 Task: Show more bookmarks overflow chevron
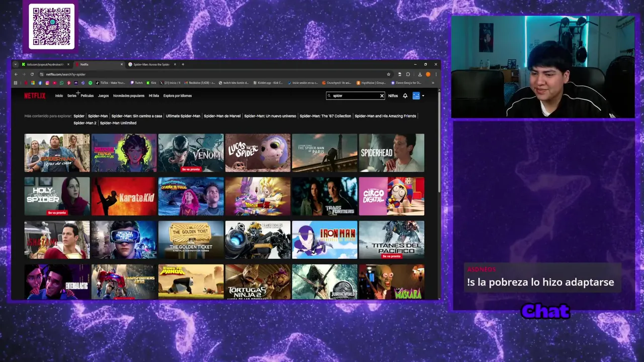(x=433, y=83)
